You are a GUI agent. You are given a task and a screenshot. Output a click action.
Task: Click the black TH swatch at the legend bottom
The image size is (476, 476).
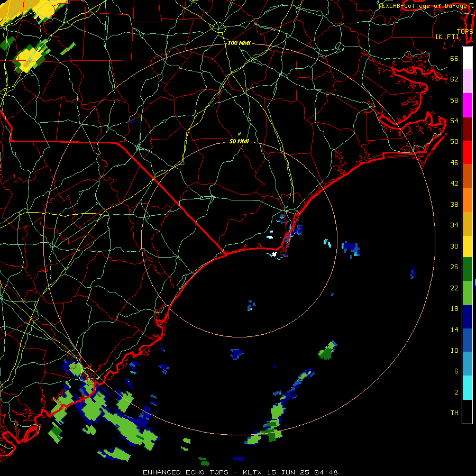(467, 411)
